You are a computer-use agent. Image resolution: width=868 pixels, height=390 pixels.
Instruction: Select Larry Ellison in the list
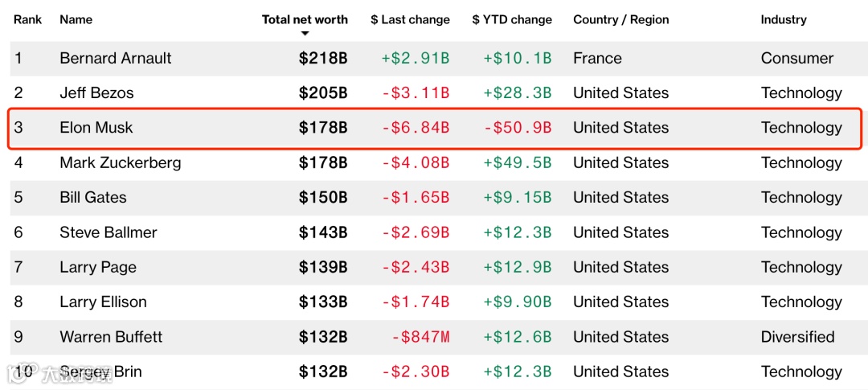(x=103, y=302)
